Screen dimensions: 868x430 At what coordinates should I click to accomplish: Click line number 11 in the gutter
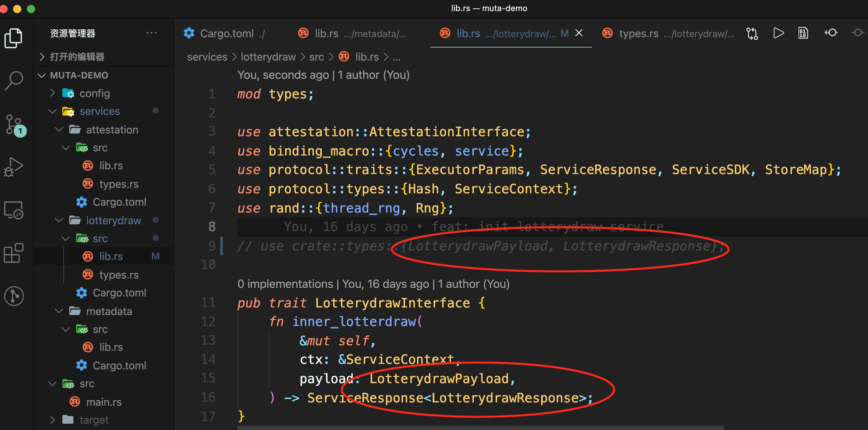click(x=208, y=302)
